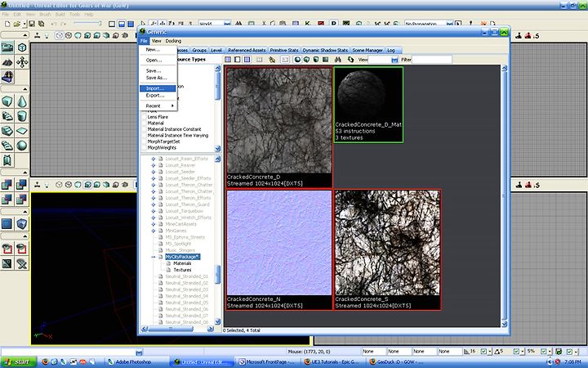588x368 pixels.
Task: Click the CSG Subtract brush icon
Action: point(22,184)
